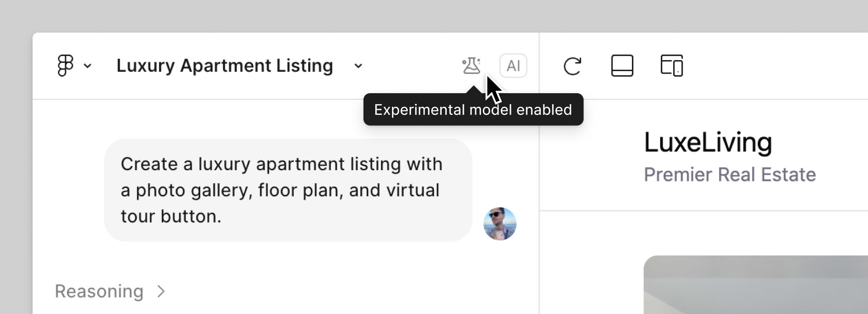Click the user avatar photo

pyautogui.click(x=500, y=224)
